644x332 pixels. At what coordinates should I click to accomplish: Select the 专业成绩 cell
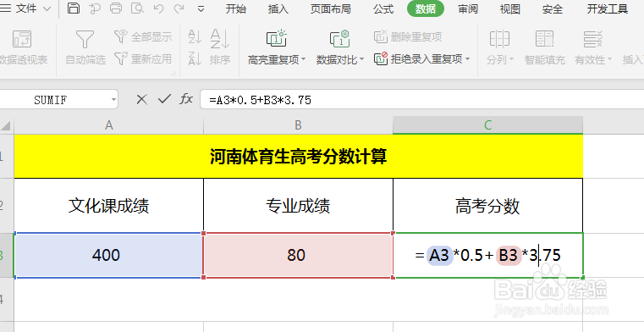pos(298,206)
